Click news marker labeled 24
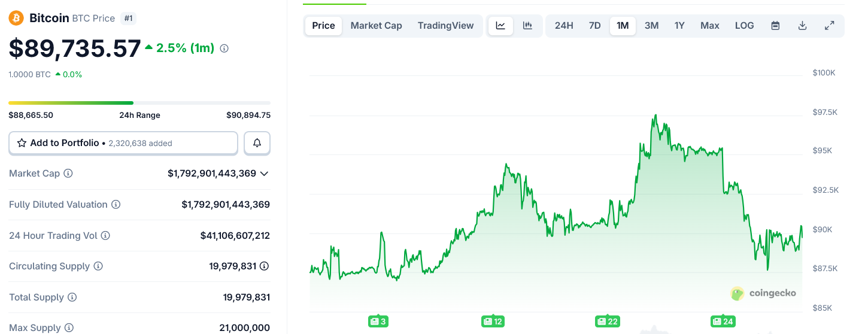The width and height of the screenshot is (868, 334). pyautogui.click(x=723, y=321)
